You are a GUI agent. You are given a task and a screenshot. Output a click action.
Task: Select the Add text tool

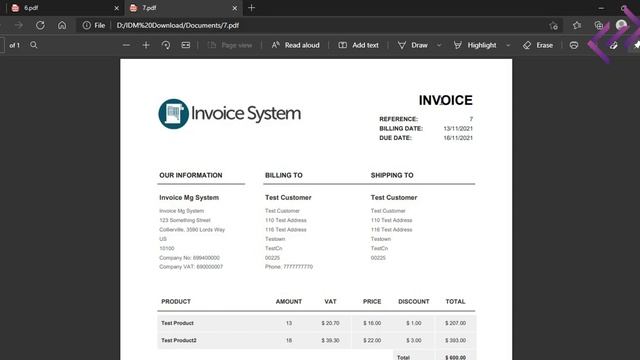pos(358,45)
